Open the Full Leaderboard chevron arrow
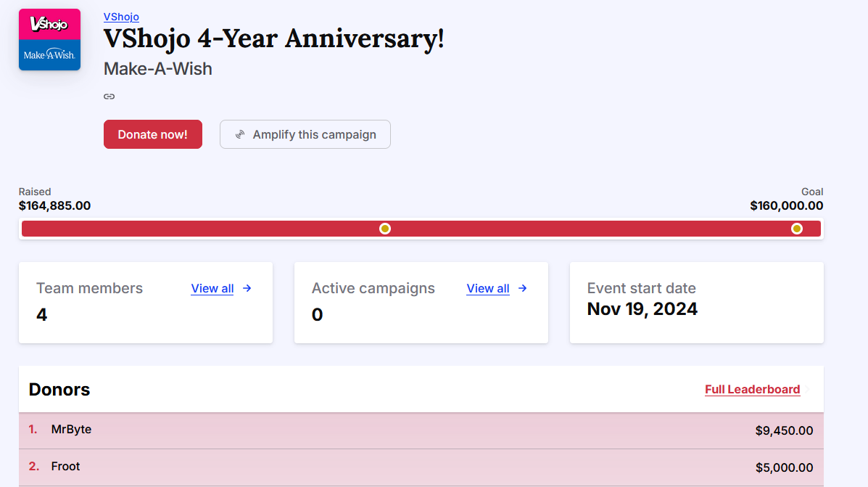 [808, 390]
